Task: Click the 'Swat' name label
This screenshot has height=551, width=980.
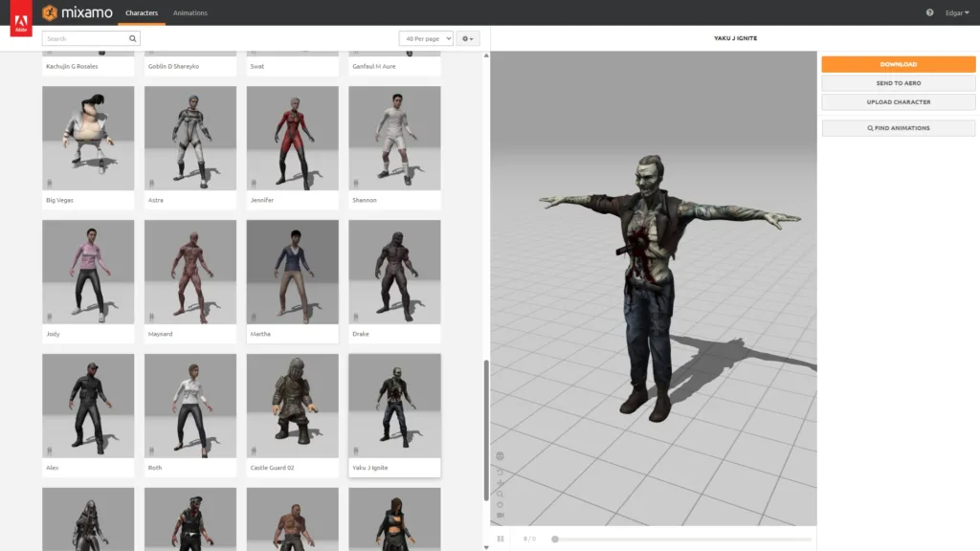Action: point(256,66)
